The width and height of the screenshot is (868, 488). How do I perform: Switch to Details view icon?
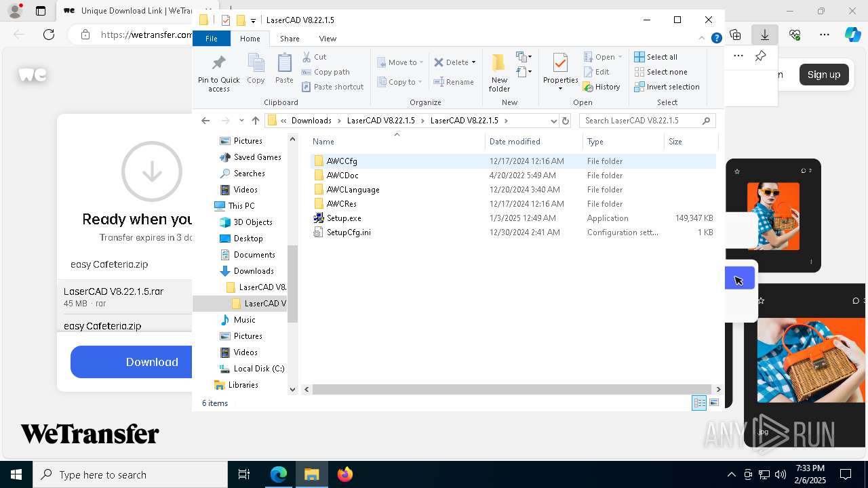pos(699,403)
